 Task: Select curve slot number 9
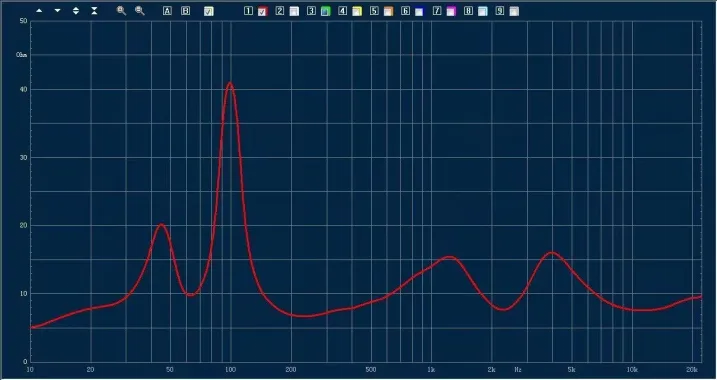pos(500,11)
